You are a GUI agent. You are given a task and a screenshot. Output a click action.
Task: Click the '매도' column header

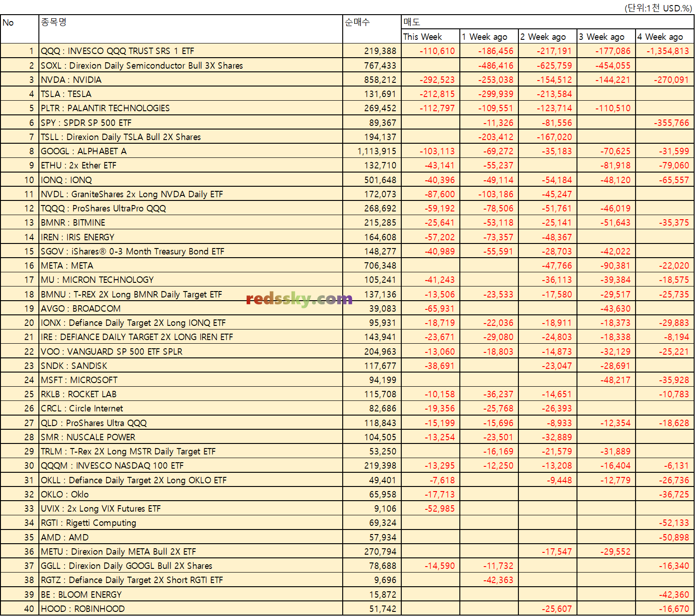pyautogui.click(x=548, y=22)
